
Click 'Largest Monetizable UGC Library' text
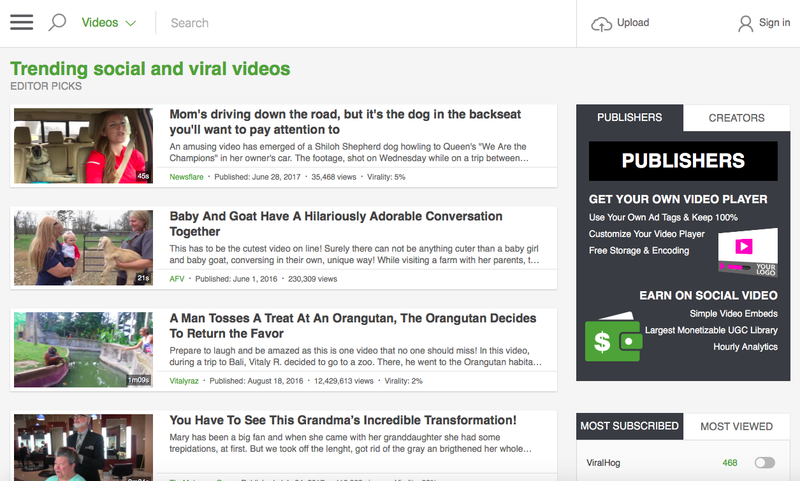click(711, 331)
